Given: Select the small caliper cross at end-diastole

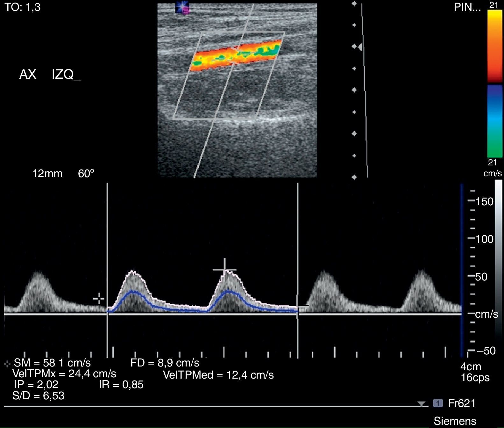Looking at the screenshot, I should tap(99, 299).
